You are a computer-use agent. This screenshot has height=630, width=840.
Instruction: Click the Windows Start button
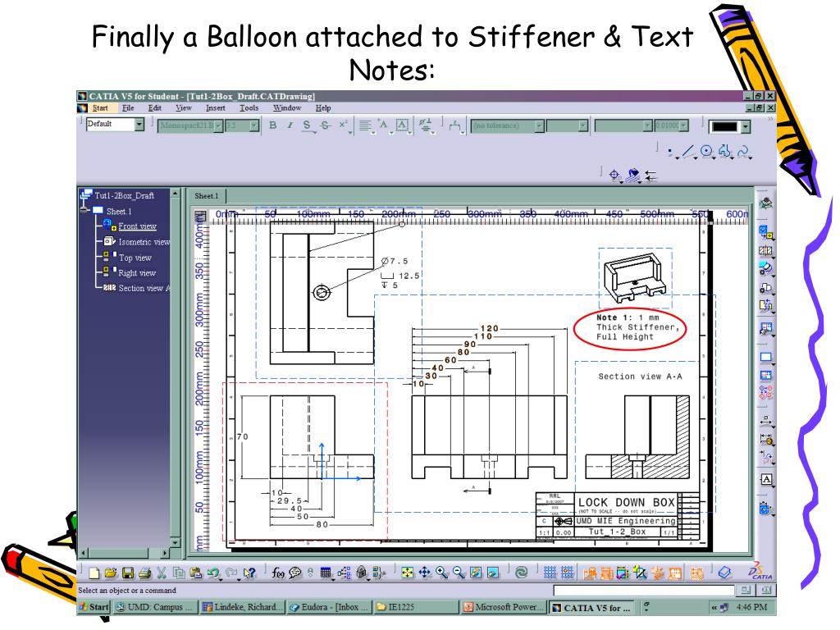tap(94, 607)
